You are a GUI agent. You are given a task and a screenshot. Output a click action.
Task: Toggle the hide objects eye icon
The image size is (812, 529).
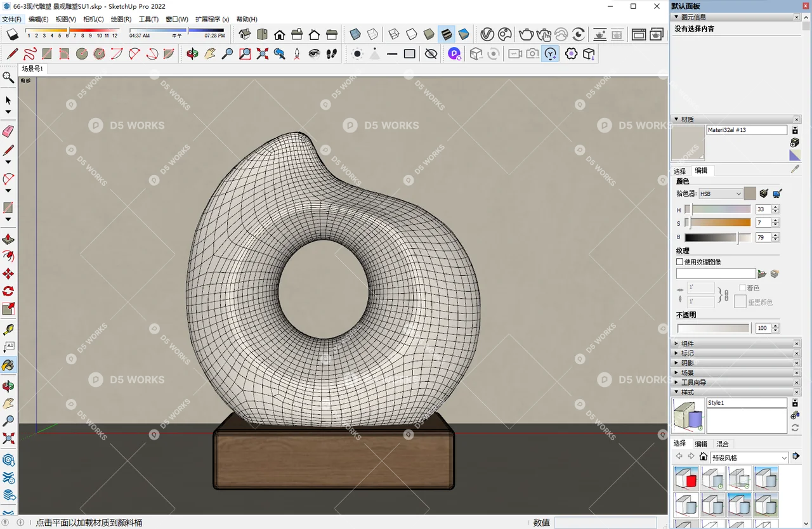click(x=431, y=54)
